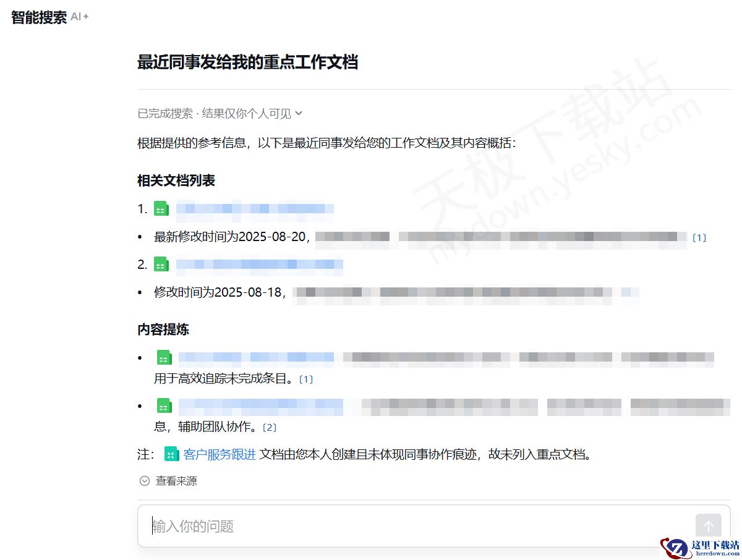Click the AI badge beside 智能搜索 heading

79,17
